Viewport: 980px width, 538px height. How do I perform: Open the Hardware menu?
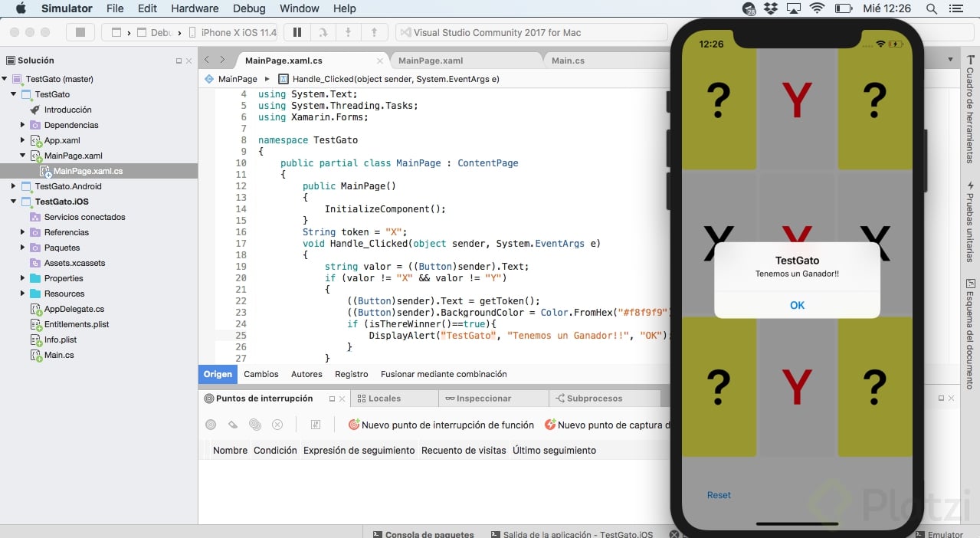[195, 8]
